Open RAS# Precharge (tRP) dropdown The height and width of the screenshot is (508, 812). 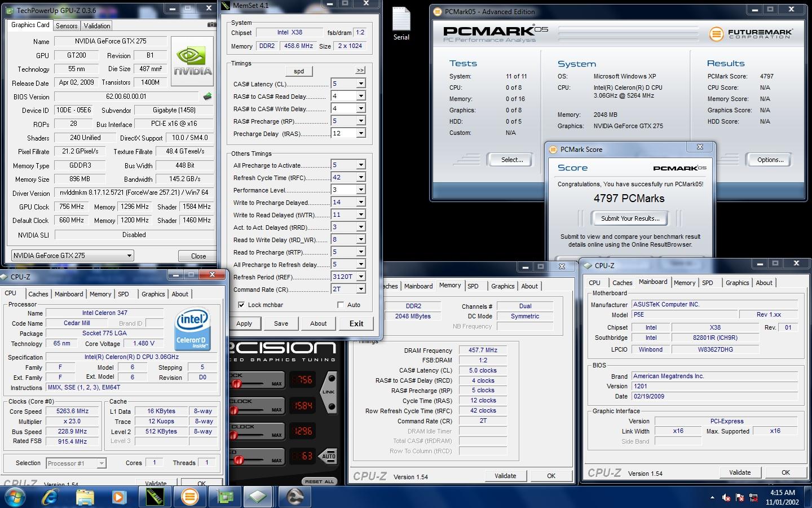click(361, 121)
